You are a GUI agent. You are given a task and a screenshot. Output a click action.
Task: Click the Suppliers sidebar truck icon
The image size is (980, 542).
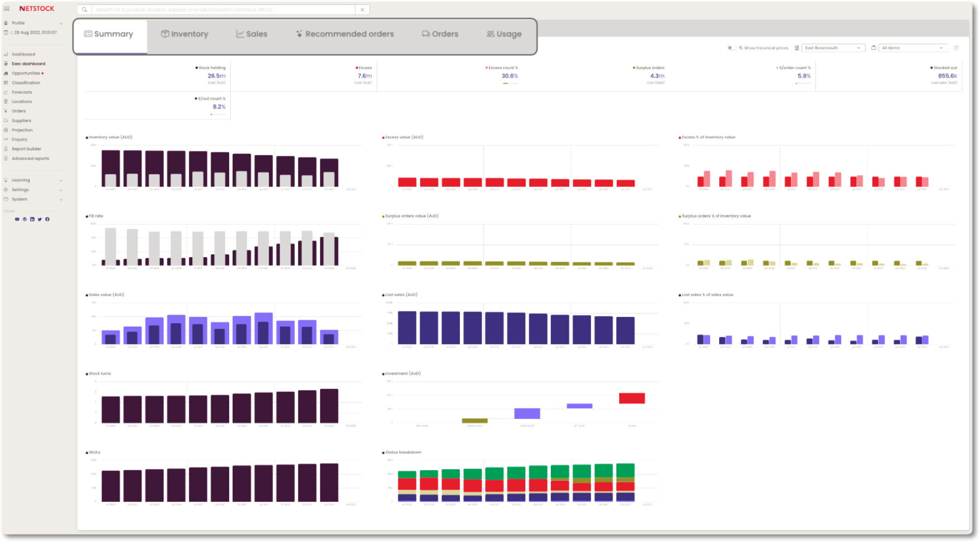(6, 121)
